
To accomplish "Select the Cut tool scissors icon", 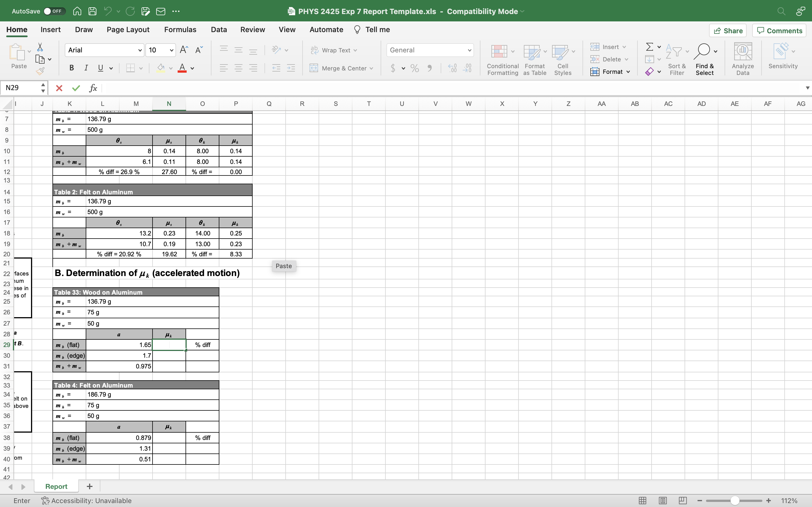I will pos(40,46).
